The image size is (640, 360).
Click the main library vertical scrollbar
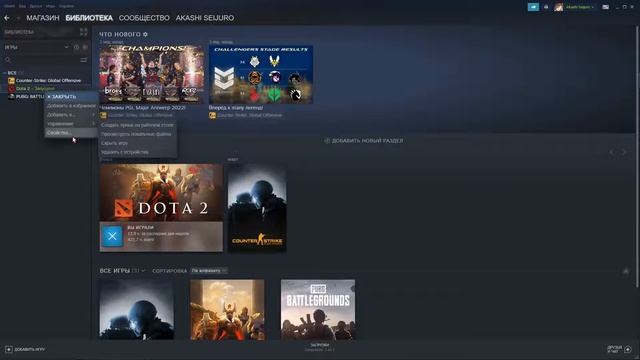(638, 156)
